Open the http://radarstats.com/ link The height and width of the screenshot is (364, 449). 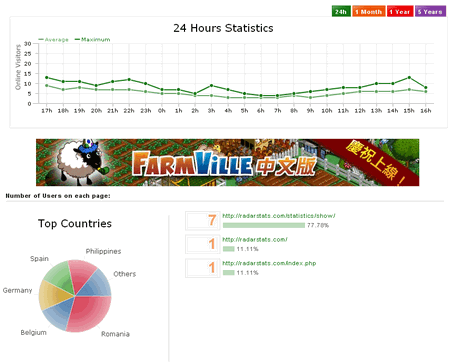pyautogui.click(x=255, y=239)
